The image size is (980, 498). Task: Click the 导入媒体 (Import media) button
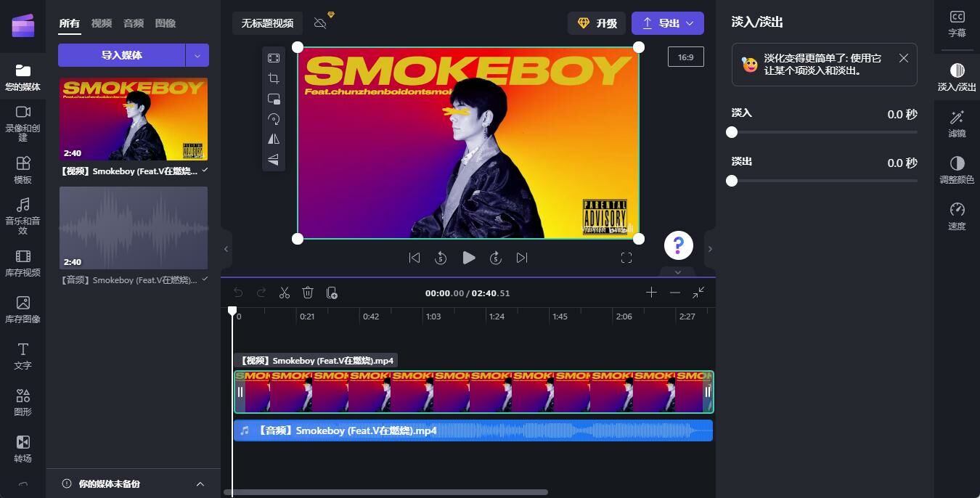click(122, 55)
